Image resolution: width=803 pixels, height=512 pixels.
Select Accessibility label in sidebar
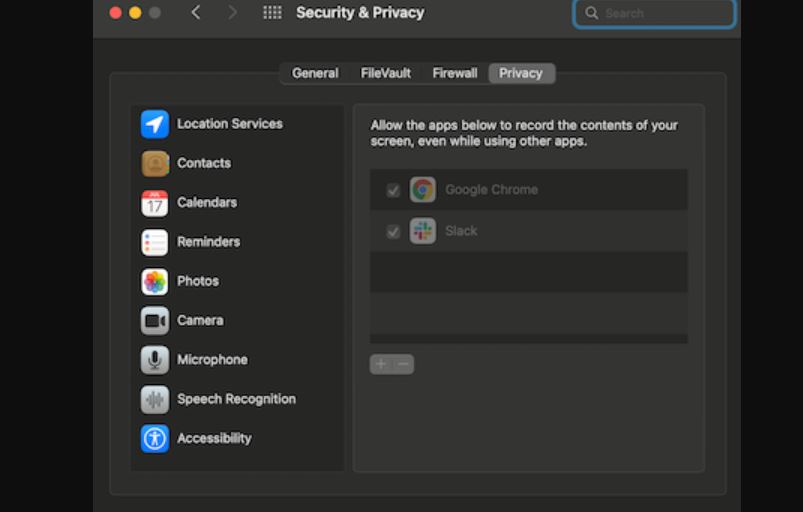214,439
